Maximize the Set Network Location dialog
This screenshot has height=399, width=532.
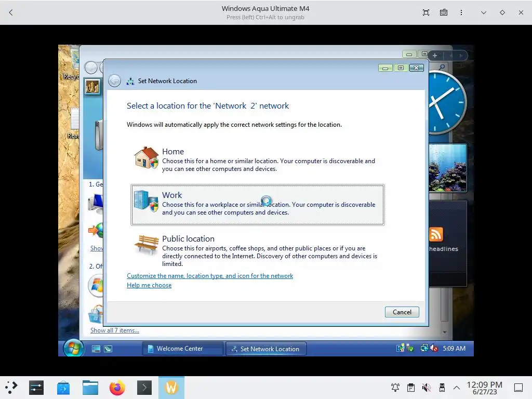pyautogui.click(x=401, y=68)
